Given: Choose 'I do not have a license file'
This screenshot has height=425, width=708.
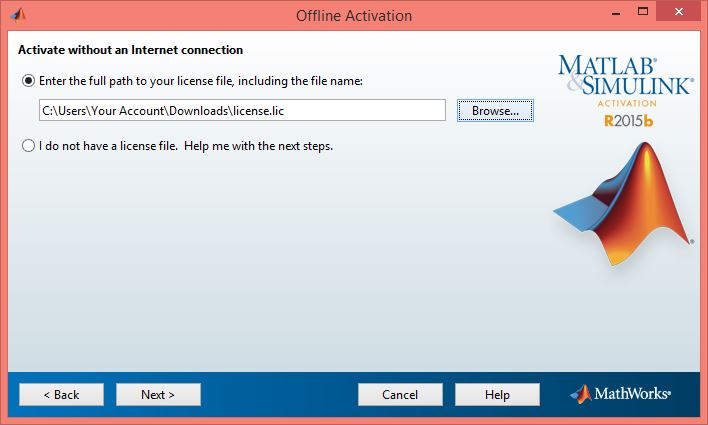Looking at the screenshot, I should pos(28,145).
